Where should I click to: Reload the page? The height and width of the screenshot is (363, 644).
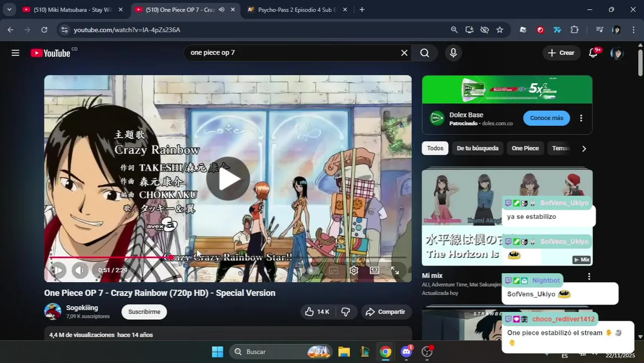[x=44, y=30]
